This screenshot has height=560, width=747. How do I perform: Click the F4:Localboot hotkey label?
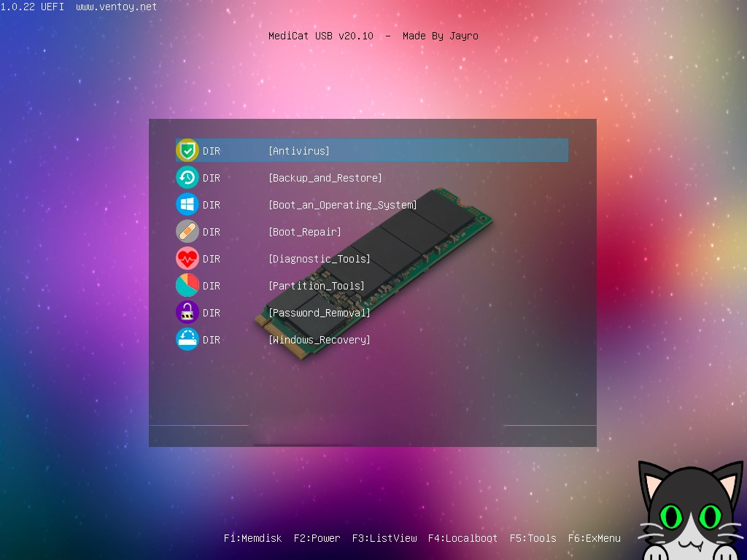[462, 538]
